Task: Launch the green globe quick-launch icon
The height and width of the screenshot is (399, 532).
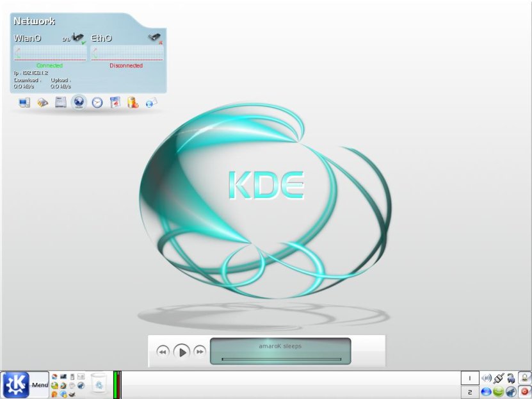Action: tap(54, 386)
